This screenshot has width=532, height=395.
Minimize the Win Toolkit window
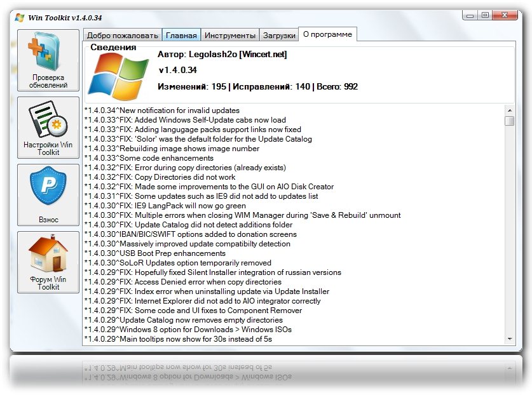(x=469, y=15)
